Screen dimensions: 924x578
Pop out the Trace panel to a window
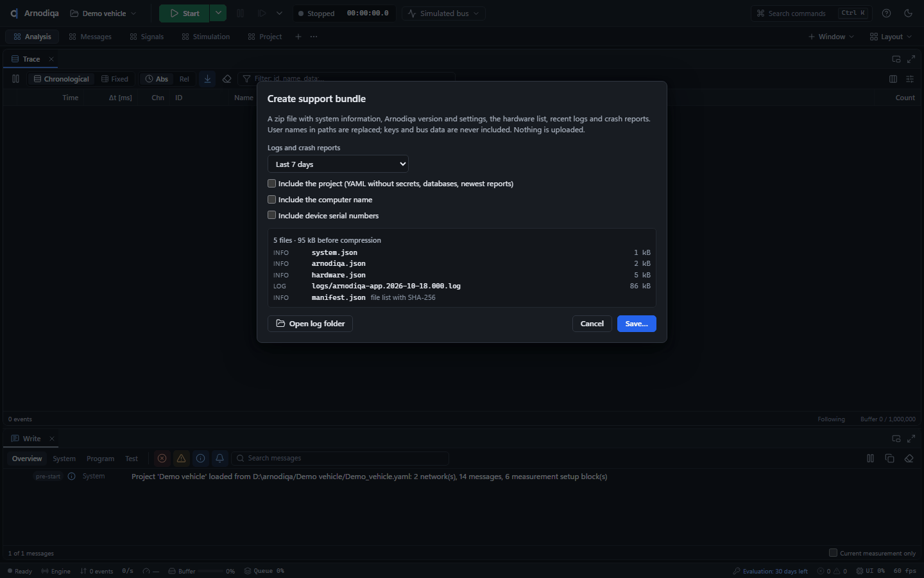click(896, 59)
